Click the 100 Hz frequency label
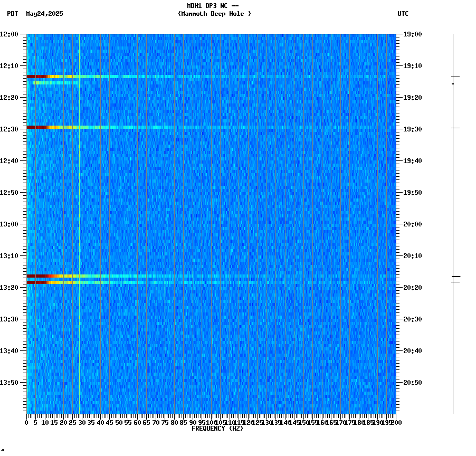 (210, 422)
